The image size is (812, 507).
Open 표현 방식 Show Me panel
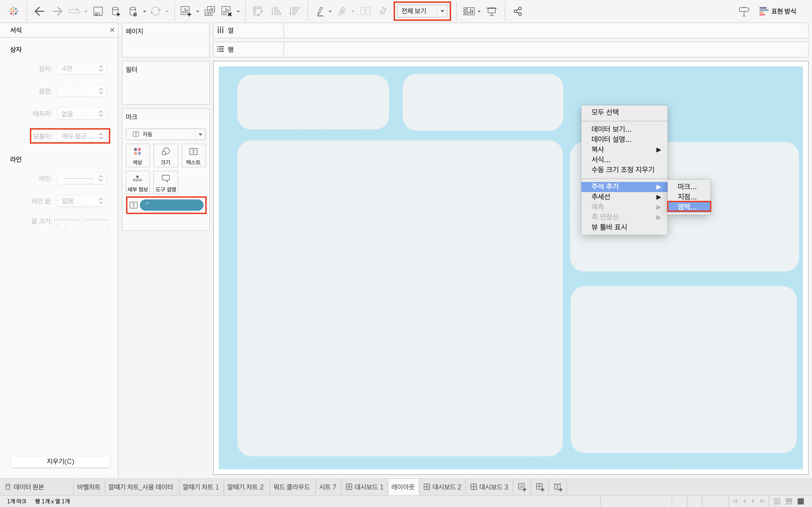[778, 11]
